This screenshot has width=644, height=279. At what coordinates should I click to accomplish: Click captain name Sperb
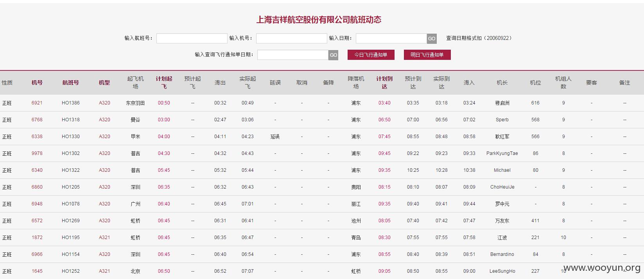point(502,120)
